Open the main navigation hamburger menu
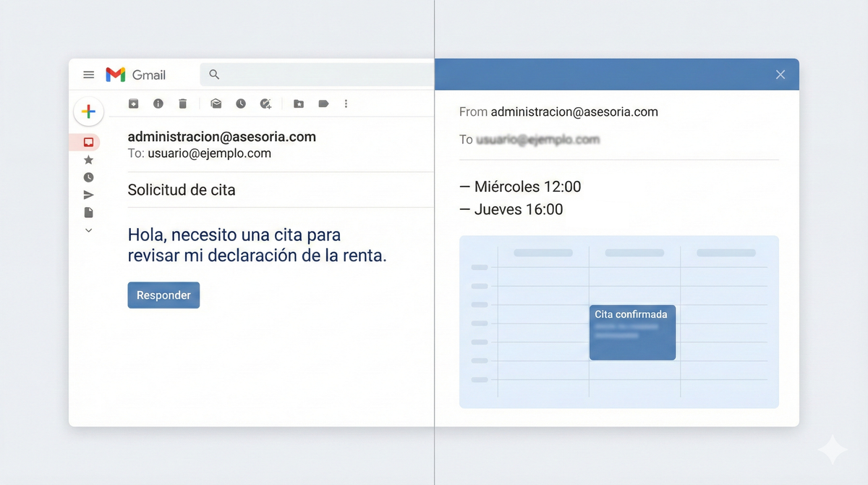The image size is (868, 485). click(88, 75)
